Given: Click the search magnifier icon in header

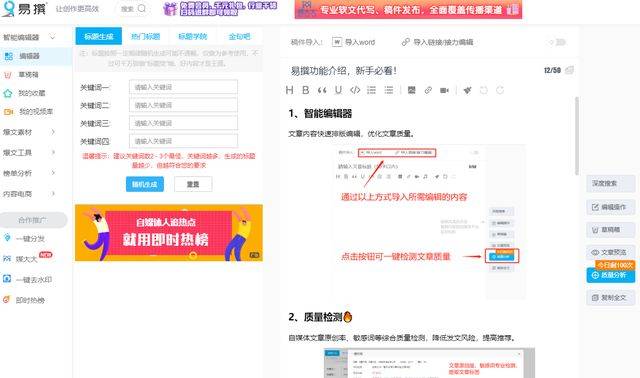Looking at the screenshot, I should (142, 8).
